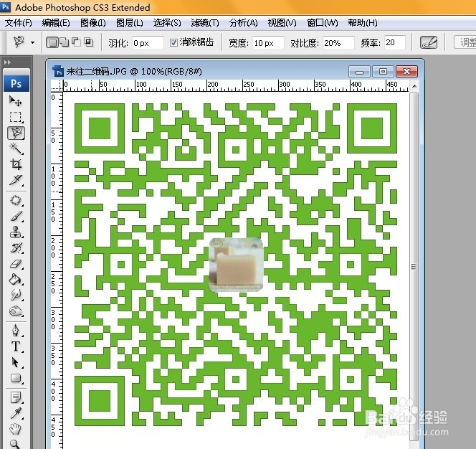
Task: Minimize the 来往二维码.JPG document window
Action: pyautogui.click(x=359, y=72)
